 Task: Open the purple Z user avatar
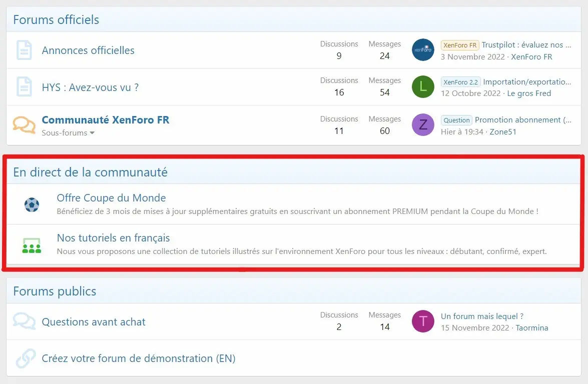tap(423, 125)
